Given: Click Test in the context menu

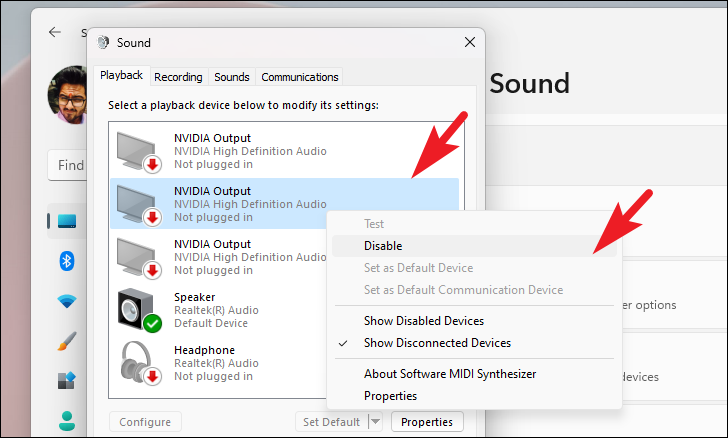Looking at the screenshot, I should (x=474, y=224).
